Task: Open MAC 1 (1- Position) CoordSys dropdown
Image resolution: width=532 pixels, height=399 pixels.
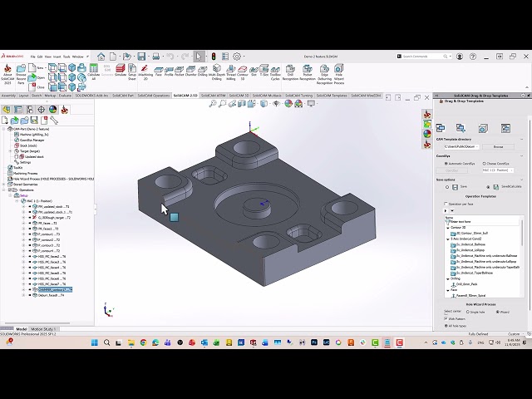Action: pos(498,170)
